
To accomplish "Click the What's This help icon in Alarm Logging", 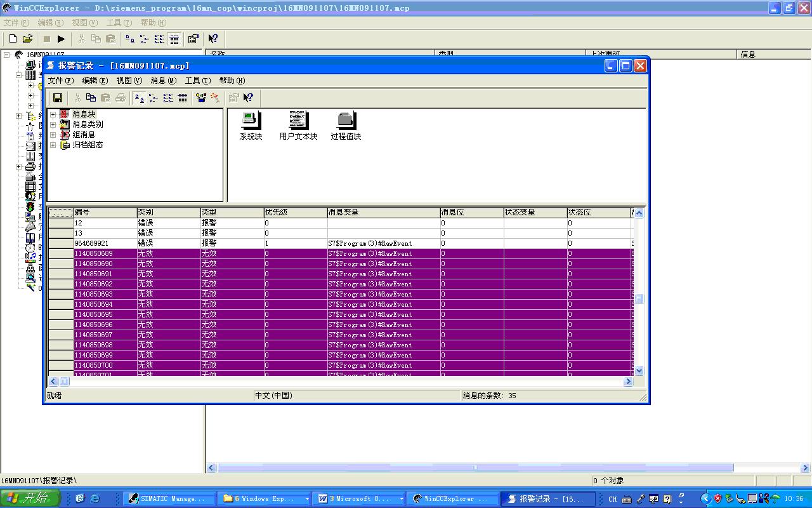I will point(248,98).
